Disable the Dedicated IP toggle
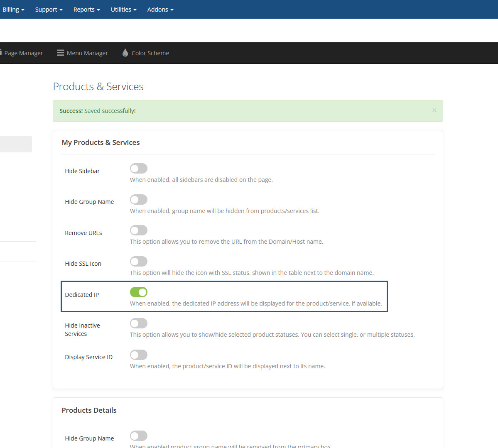 tap(139, 292)
